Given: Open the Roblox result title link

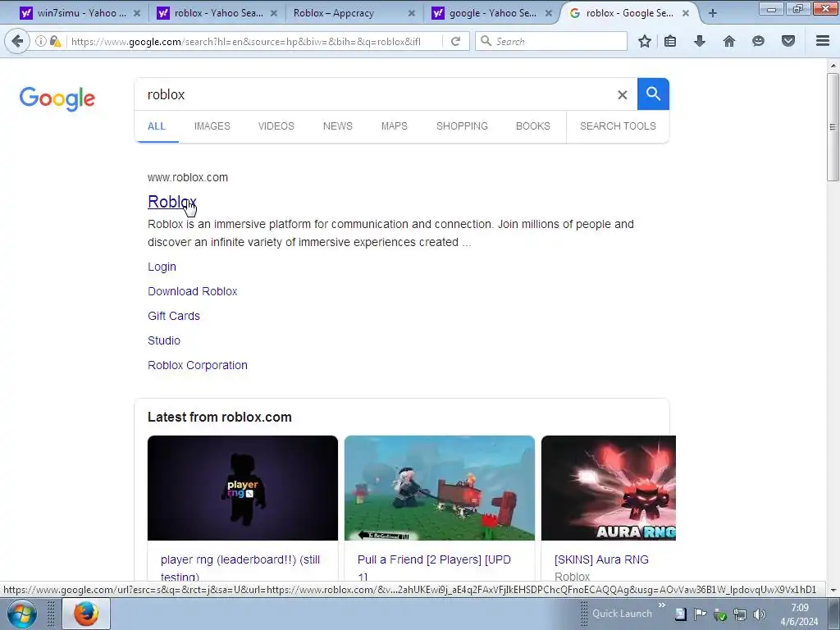Looking at the screenshot, I should [x=172, y=202].
